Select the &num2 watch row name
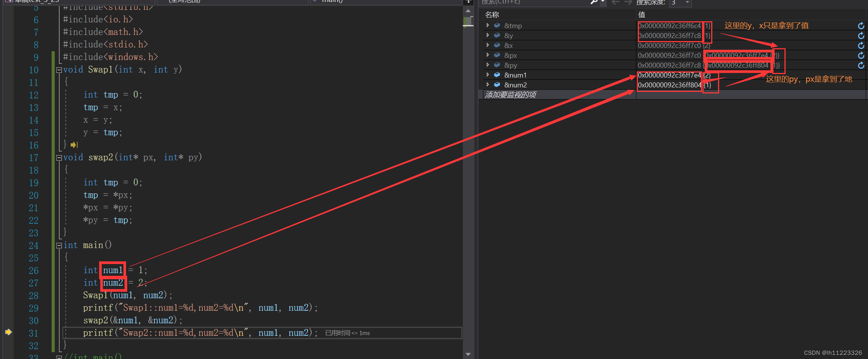The width and height of the screenshot is (868, 359). point(515,85)
